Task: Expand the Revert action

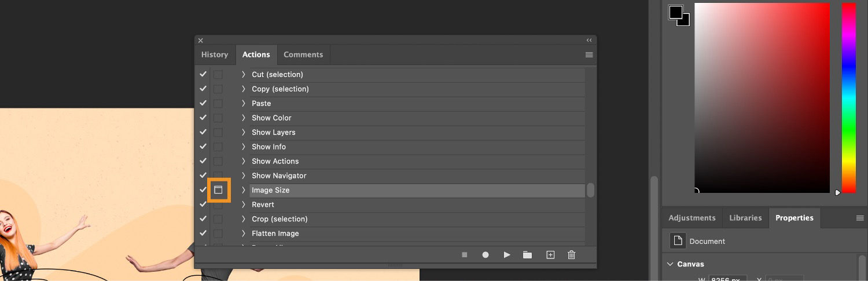Action: pos(244,205)
